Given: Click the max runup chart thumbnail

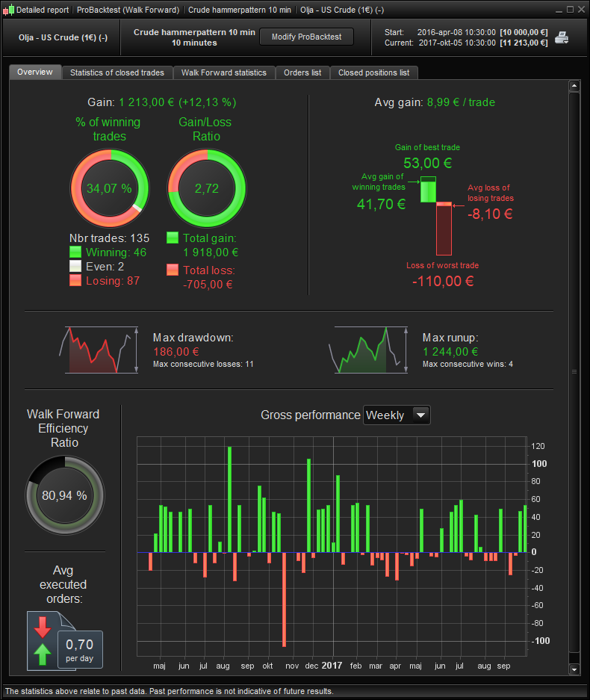Looking at the screenshot, I should [x=368, y=350].
